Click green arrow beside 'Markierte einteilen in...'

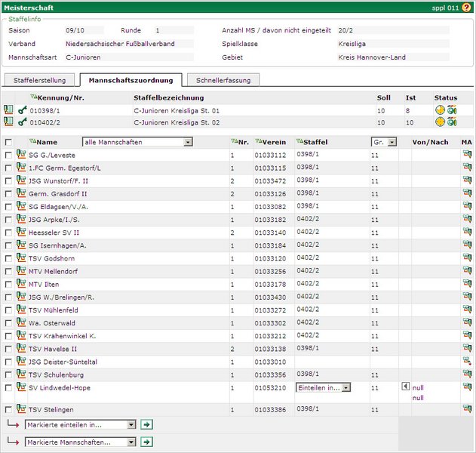[x=146, y=424]
